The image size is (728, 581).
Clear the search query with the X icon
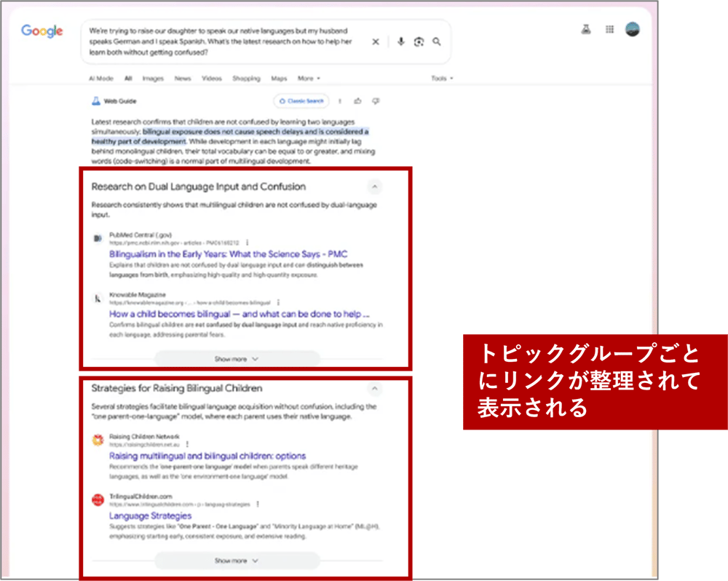pyautogui.click(x=376, y=42)
